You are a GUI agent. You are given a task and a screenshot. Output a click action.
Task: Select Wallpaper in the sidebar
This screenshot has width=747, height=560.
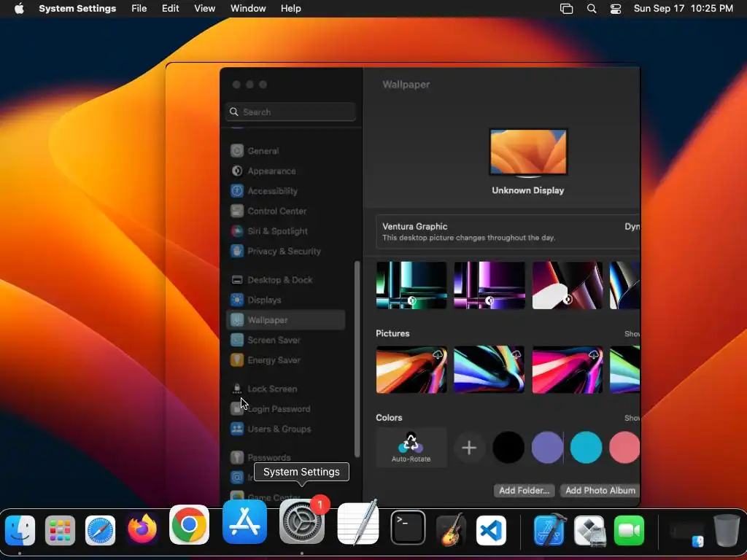286,320
